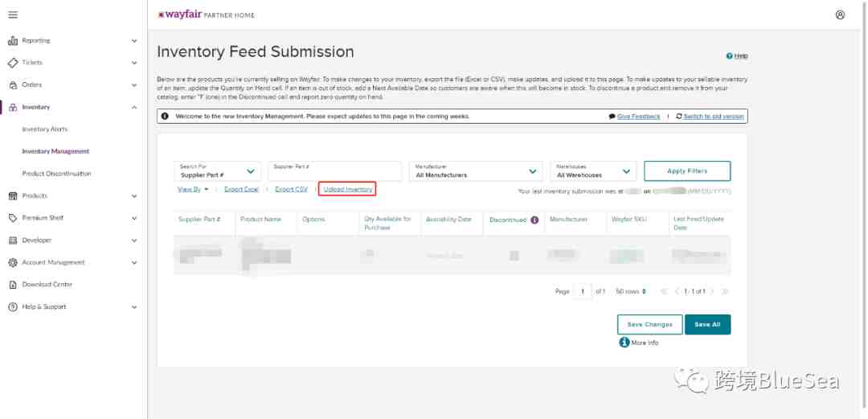The width and height of the screenshot is (868, 419).
Task: Open the Download Center menu item
Action: 47,285
